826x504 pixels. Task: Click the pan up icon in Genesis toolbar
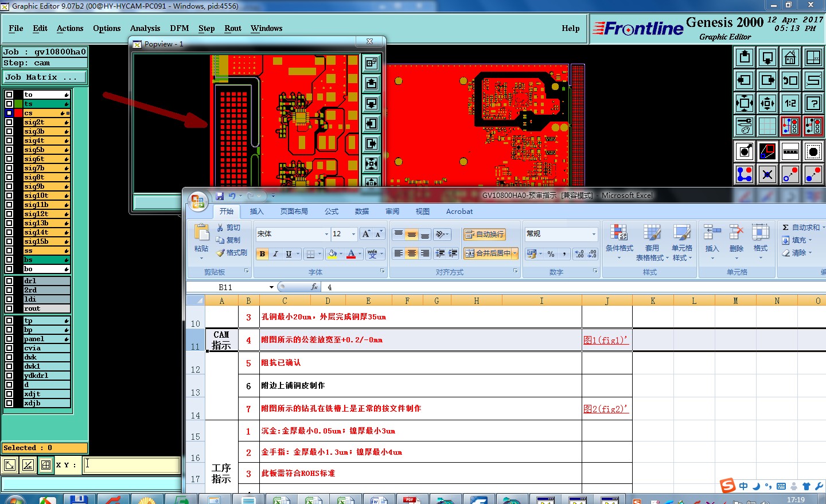click(745, 57)
